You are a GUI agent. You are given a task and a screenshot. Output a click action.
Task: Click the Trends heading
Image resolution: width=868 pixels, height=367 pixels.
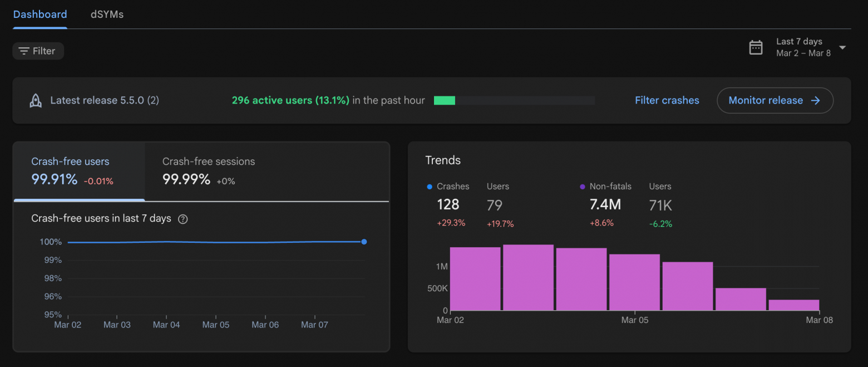click(x=443, y=160)
